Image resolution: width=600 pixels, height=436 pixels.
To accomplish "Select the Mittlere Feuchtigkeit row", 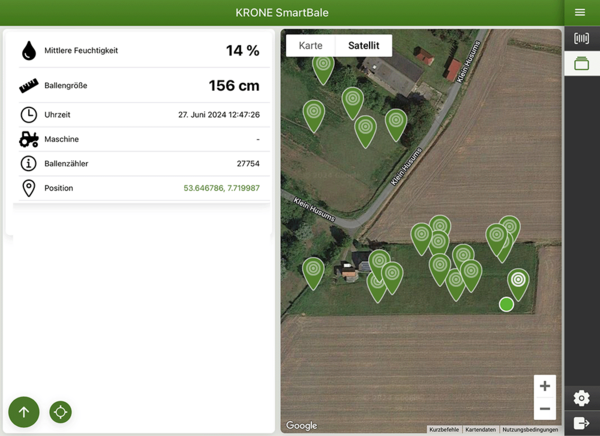I will [140, 50].
